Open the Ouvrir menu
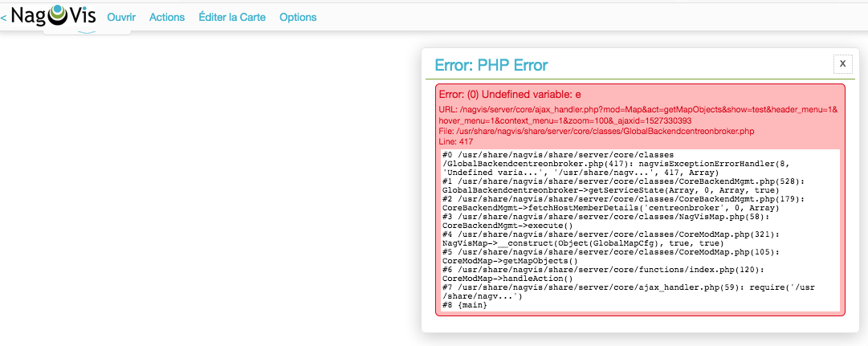Image resolution: width=868 pixels, height=346 pixels. (x=121, y=17)
